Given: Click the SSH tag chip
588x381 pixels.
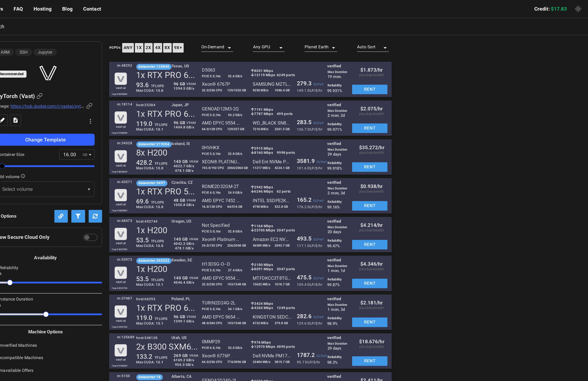Looking at the screenshot, I should click(x=23, y=52).
